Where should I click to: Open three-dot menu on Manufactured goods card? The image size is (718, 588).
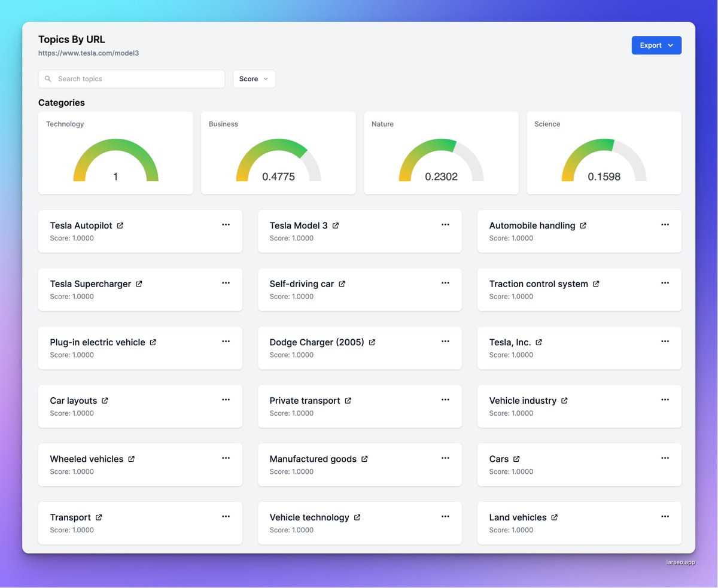tap(445, 458)
